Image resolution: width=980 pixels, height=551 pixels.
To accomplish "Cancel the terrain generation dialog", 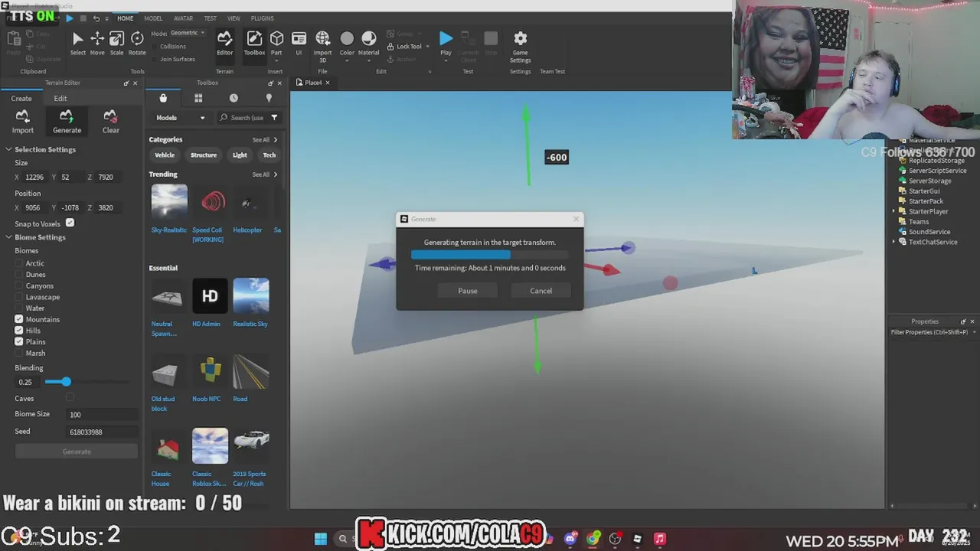I will click(541, 291).
